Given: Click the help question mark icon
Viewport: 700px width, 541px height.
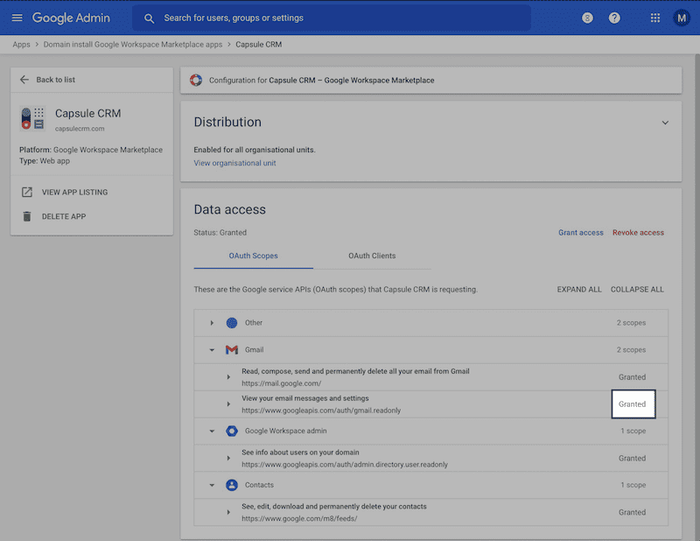Looking at the screenshot, I should [x=614, y=18].
